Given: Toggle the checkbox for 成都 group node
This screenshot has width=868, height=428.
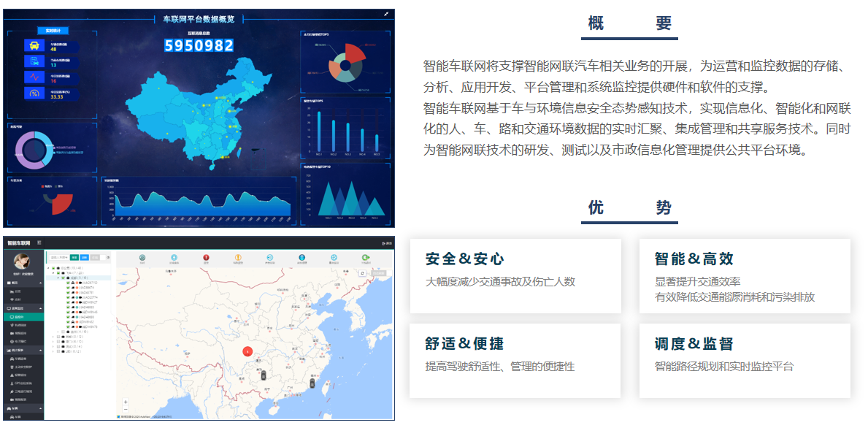Looking at the screenshot, I should 64,278.
